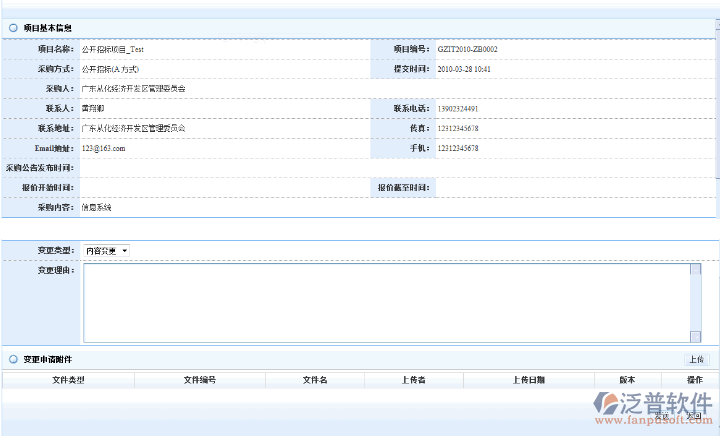Click the down arrow on 变更理由 scrollbar
Screen dimensions: 723x436
pyautogui.click(x=695, y=337)
